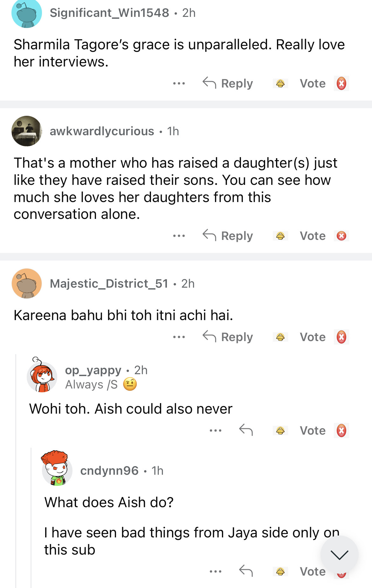The width and height of the screenshot is (372, 588).
Task: Open more options for op_yappy's comment
Action: coord(215,430)
